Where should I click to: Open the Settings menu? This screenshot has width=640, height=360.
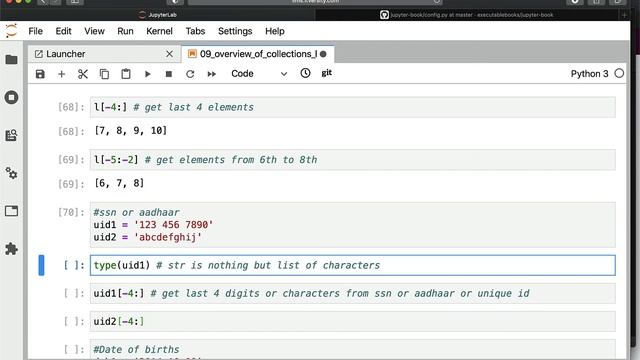pos(235,31)
